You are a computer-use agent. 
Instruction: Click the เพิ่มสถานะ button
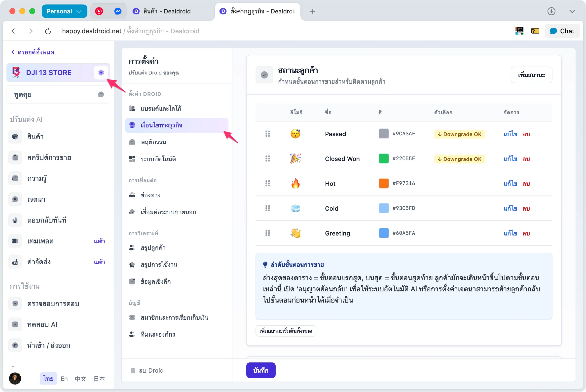pyautogui.click(x=531, y=75)
